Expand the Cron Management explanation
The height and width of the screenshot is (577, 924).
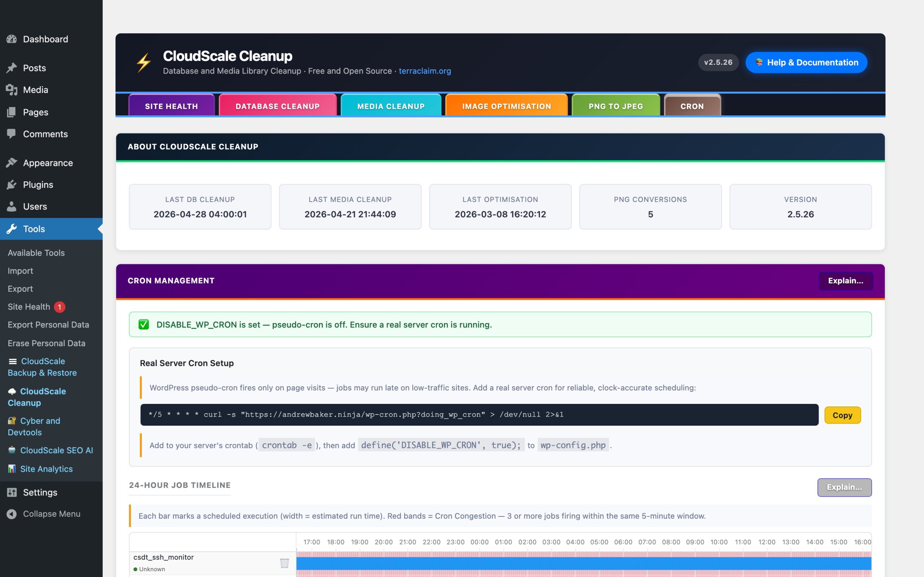846,281
